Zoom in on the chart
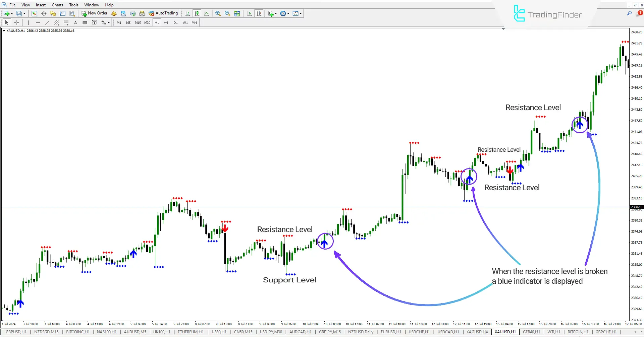Viewport: 644px width, 337px height. (x=218, y=13)
